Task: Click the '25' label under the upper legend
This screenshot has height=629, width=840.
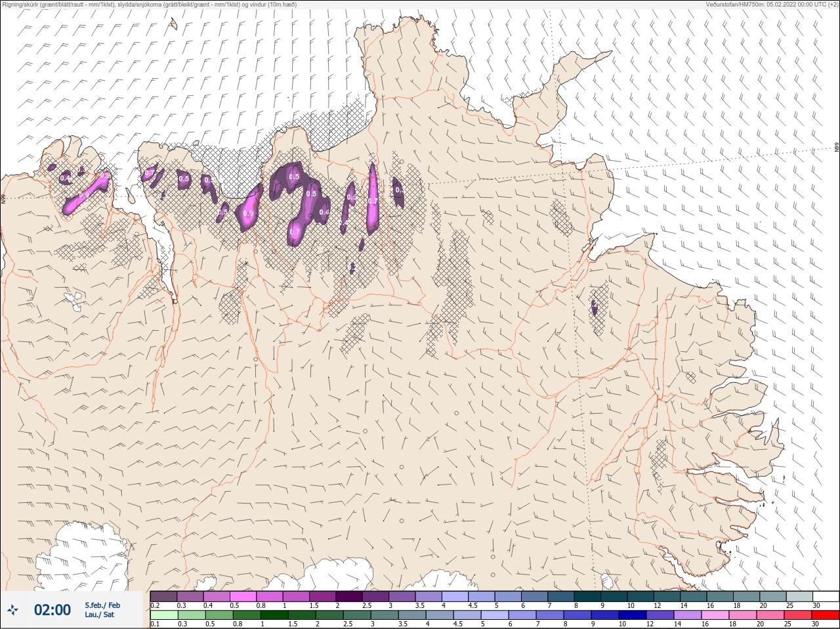Action: [x=789, y=605]
